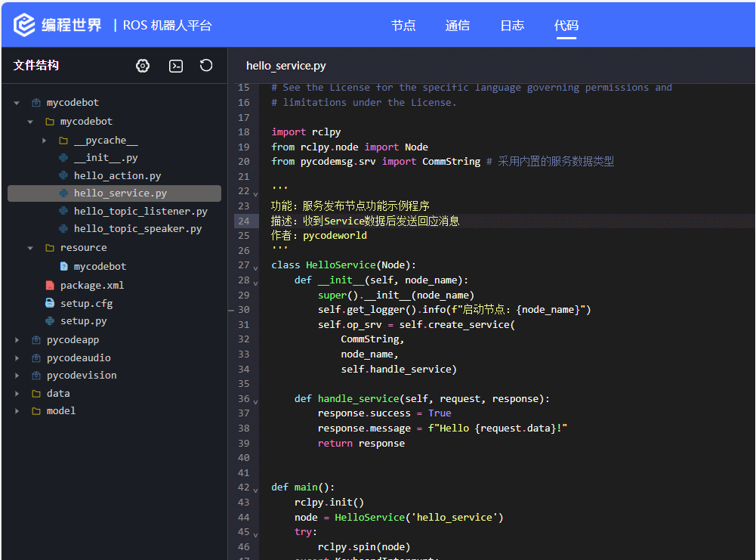Click the setup.cfg file icon
Screen dimensions: 756x560
50,304
